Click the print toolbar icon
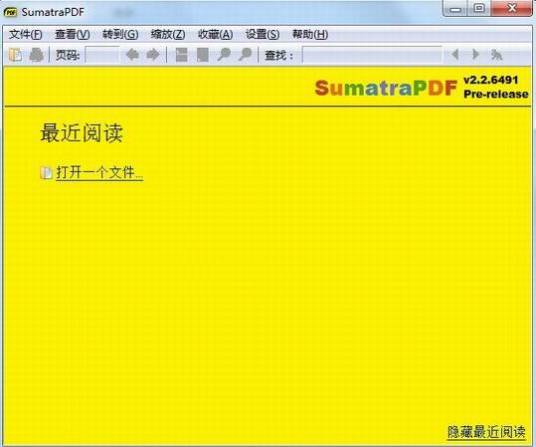 pos(37,55)
